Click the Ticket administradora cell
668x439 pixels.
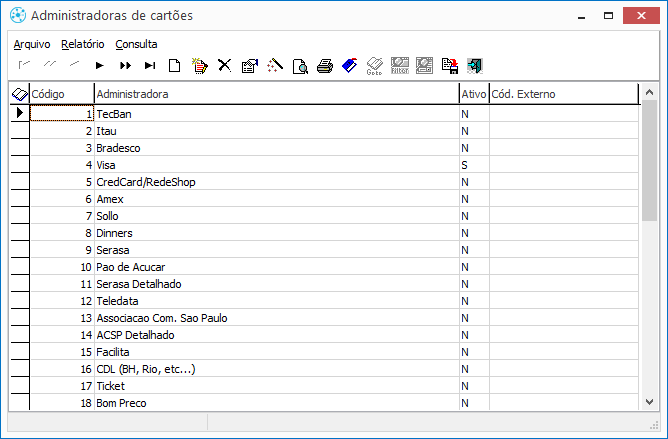276,386
